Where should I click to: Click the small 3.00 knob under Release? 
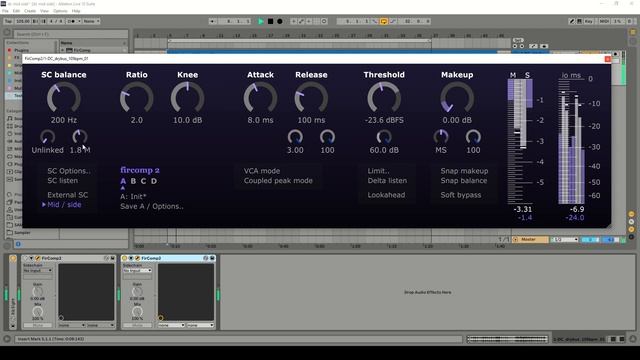295,137
